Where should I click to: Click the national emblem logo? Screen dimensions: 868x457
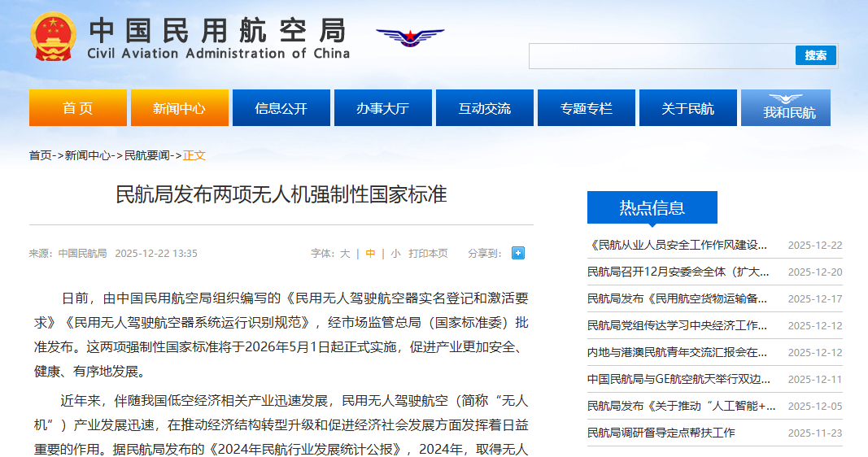click(53, 37)
